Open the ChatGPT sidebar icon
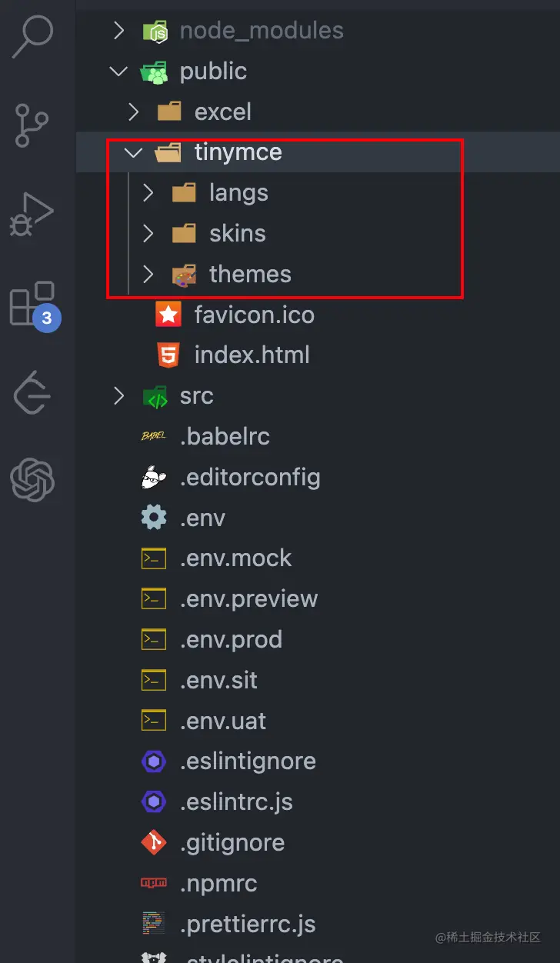This screenshot has height=963, width=560. (32, 480)
